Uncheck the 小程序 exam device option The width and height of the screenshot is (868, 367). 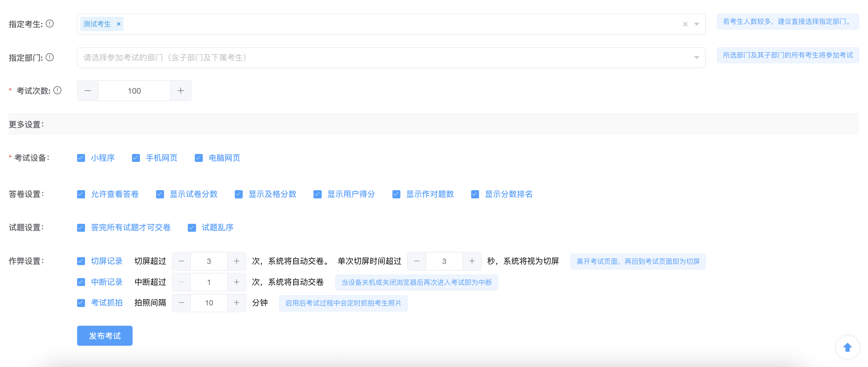tap(81, 157)
